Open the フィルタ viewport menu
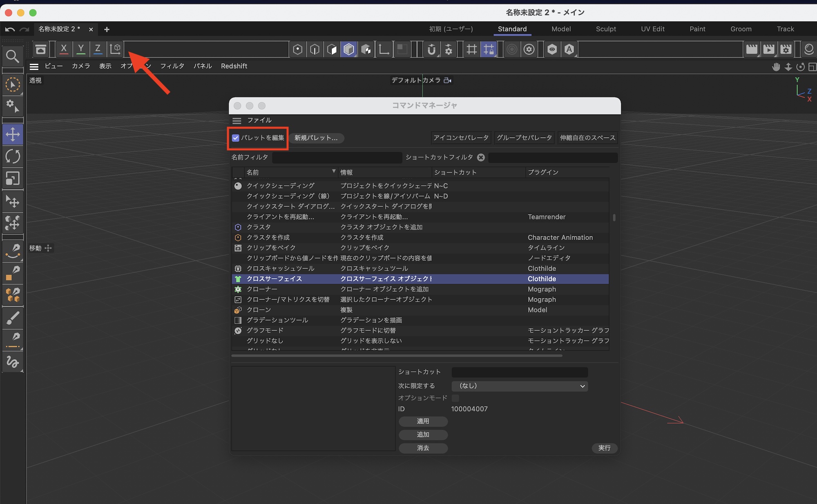Viewport: 817px width, 504px height. click(172, 66)
